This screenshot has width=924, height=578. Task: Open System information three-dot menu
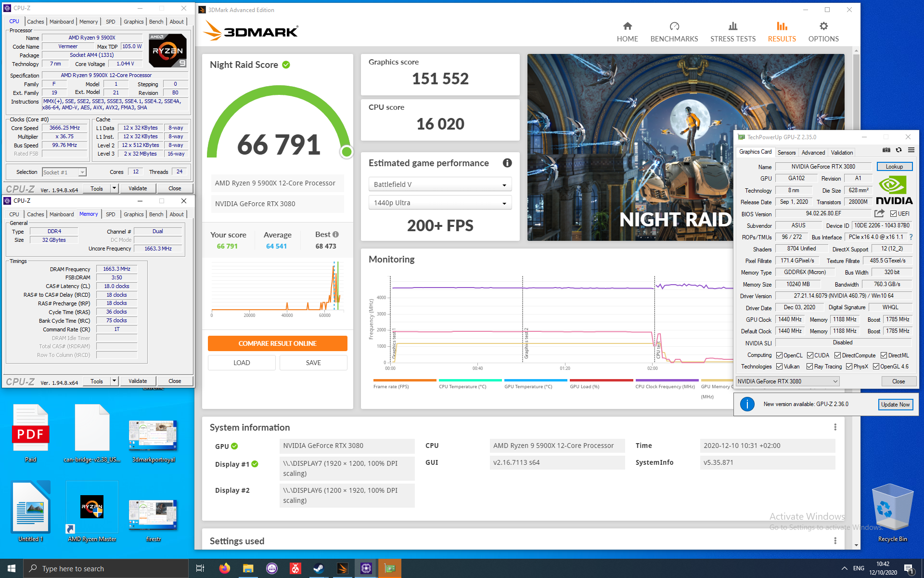click(x=835, y=427)
